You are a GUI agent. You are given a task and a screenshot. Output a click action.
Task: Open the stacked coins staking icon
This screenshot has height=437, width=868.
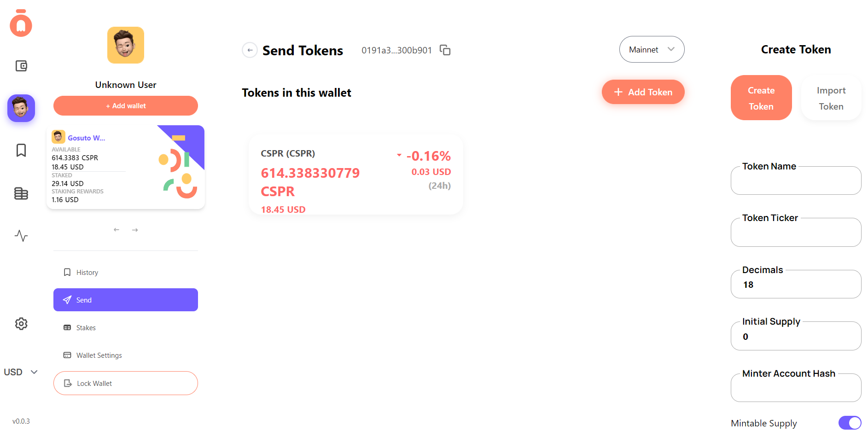[x=21, y=193]
